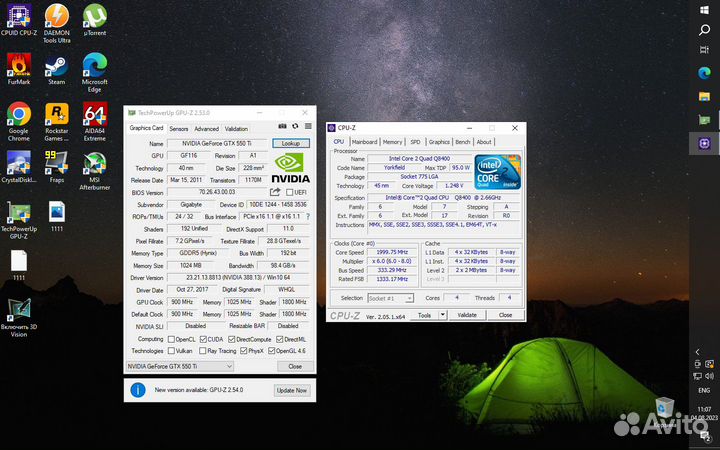Take a GPU-Z screenshot with camera icon
720x450 pixels.
[x=282, y=126]
